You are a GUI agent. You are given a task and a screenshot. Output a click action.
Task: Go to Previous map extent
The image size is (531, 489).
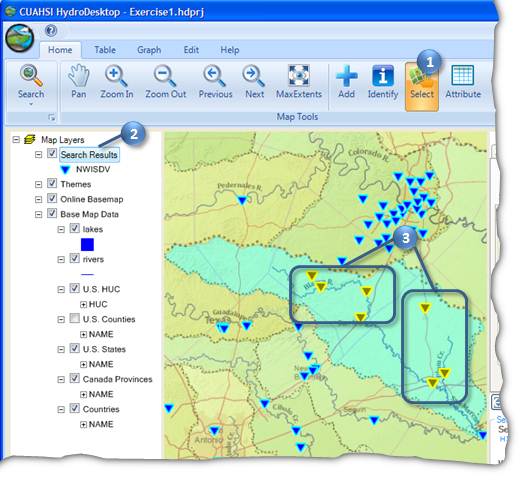click(x=215, y=81)
